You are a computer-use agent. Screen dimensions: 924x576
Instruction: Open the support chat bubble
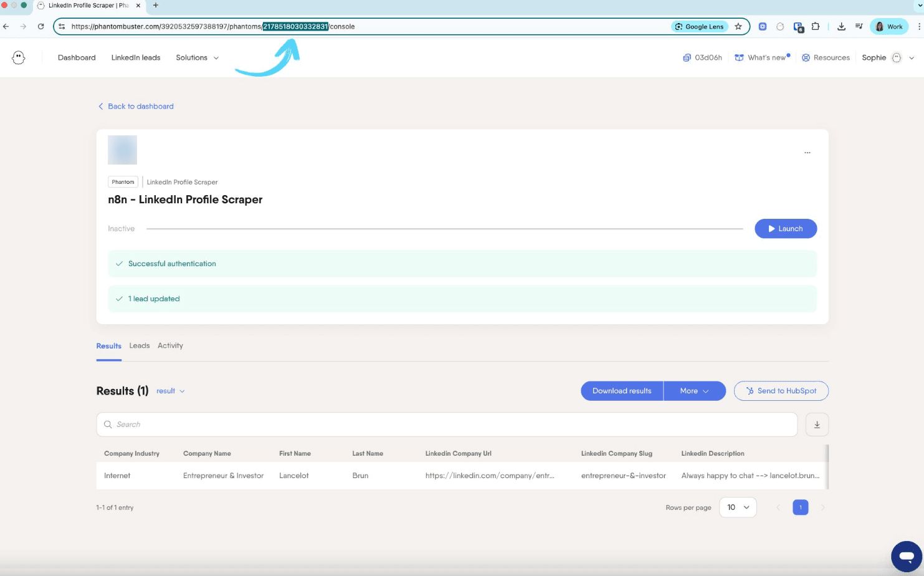click(x=907, y=556)
